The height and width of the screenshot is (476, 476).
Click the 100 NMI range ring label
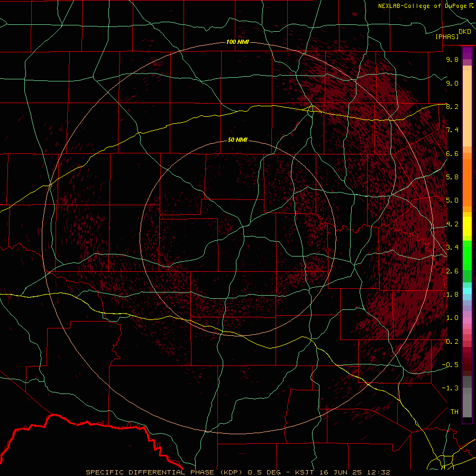pos(237,42)
